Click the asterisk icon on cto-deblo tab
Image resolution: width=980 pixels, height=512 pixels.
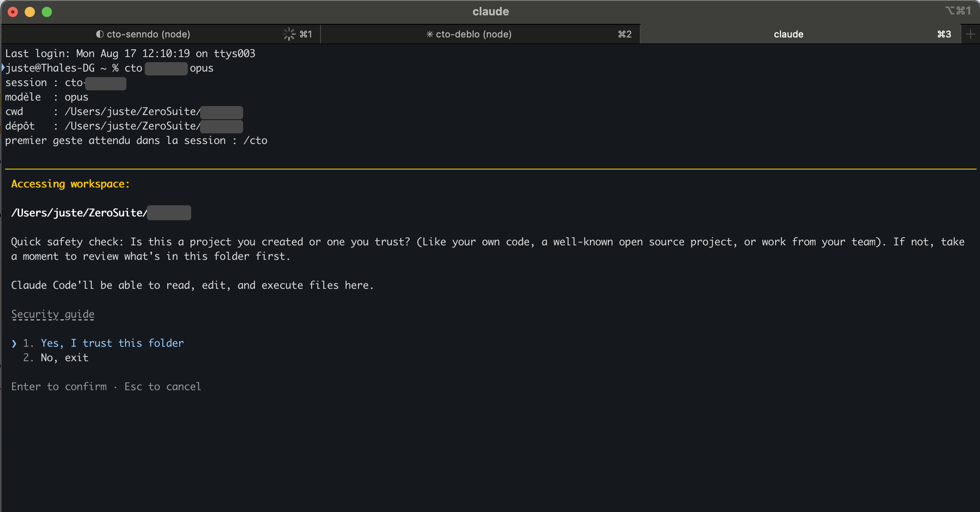tap(430, 34)
